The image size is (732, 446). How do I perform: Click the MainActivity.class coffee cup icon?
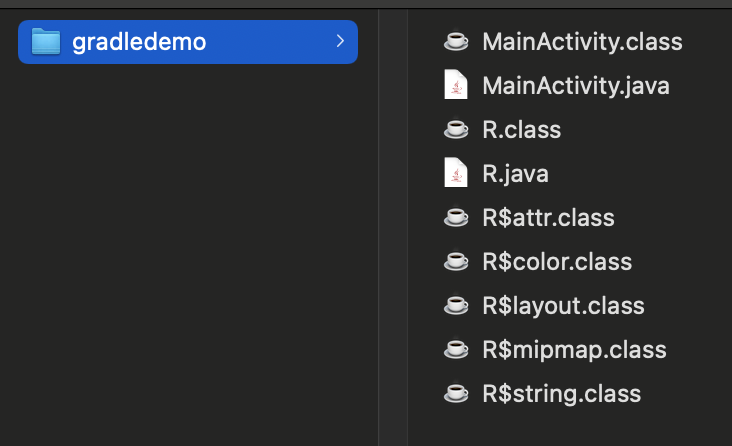pyautogui.click(x=456, y=42)
